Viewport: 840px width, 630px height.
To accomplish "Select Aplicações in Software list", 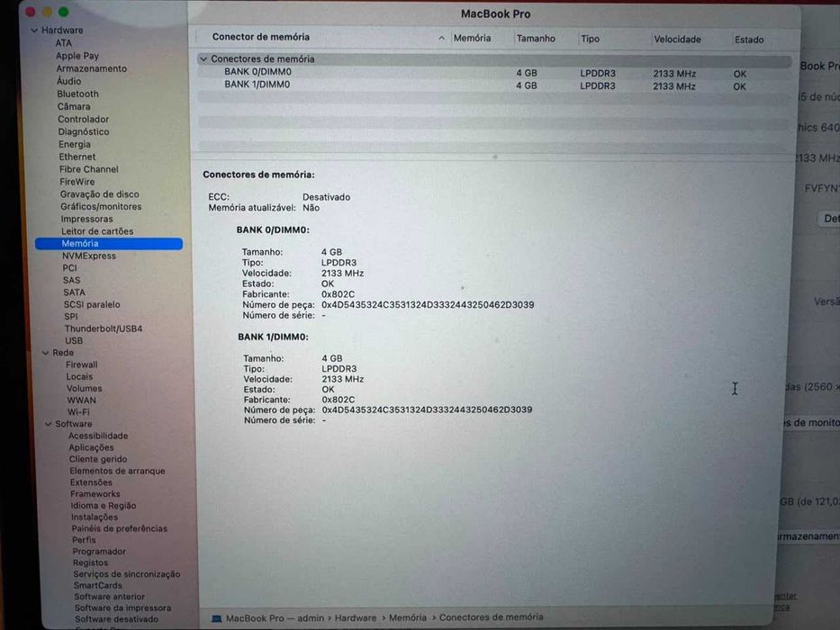I will pos(91,447).
